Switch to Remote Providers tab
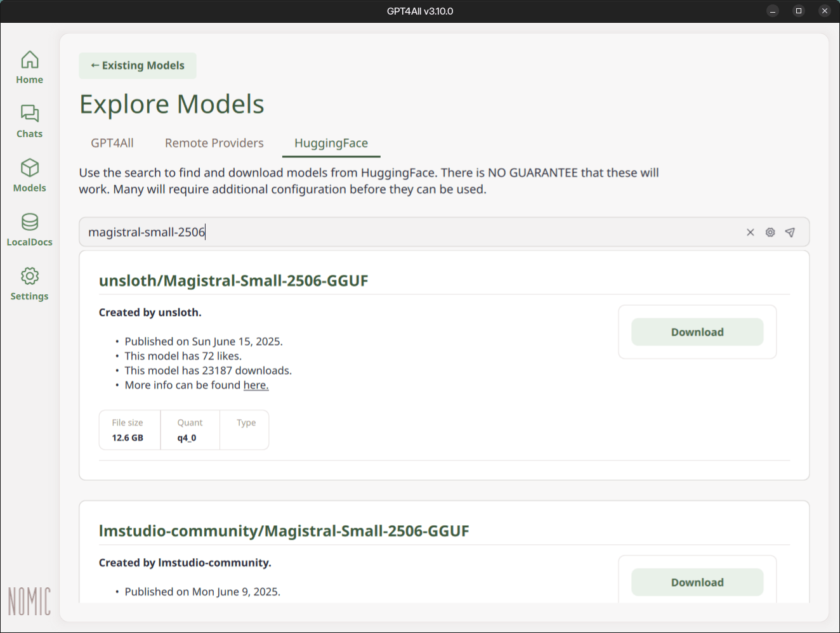The width and height of the screenshot is (840, 633). coord(214,143)
